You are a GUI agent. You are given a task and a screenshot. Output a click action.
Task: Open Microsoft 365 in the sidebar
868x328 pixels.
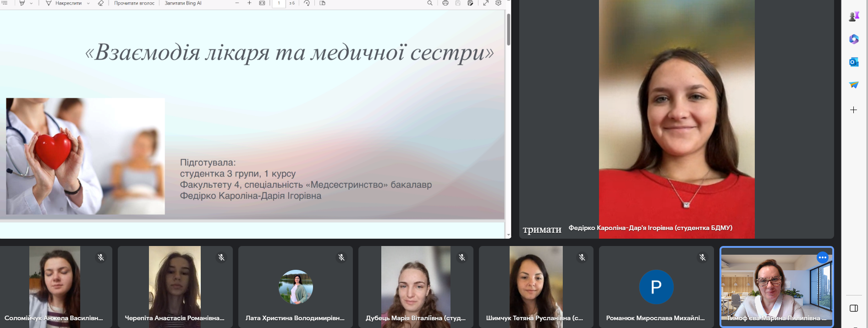pyautogui.click(x=853, y=39)
